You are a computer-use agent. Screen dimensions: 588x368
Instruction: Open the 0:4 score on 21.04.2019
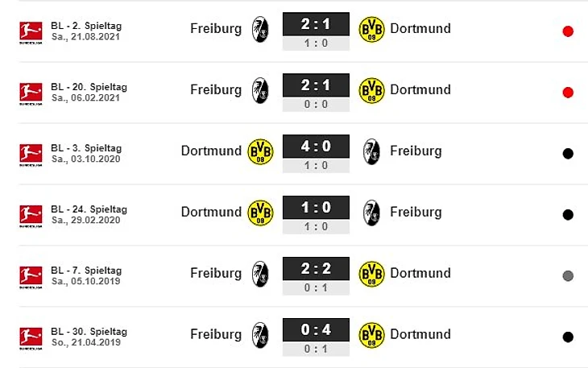point(316,331)
